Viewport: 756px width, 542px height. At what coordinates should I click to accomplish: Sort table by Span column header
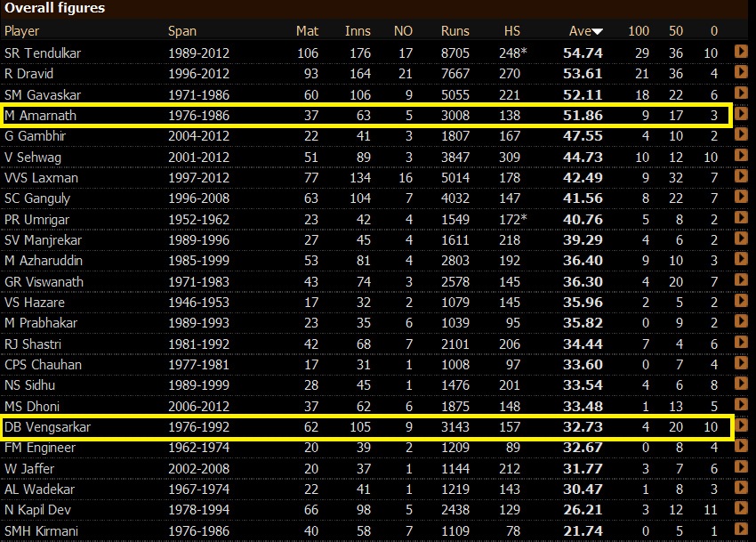(182, 31)
